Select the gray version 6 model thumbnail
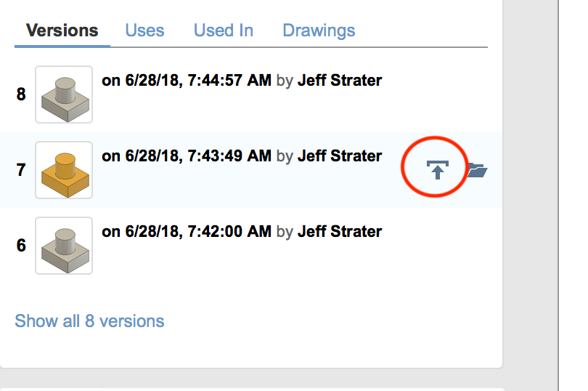Screen dimensions: 588x391 point(64,246)
